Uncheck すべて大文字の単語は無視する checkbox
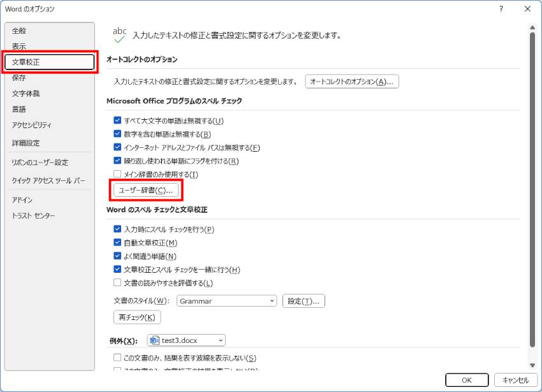 click(x=117, y=120)
